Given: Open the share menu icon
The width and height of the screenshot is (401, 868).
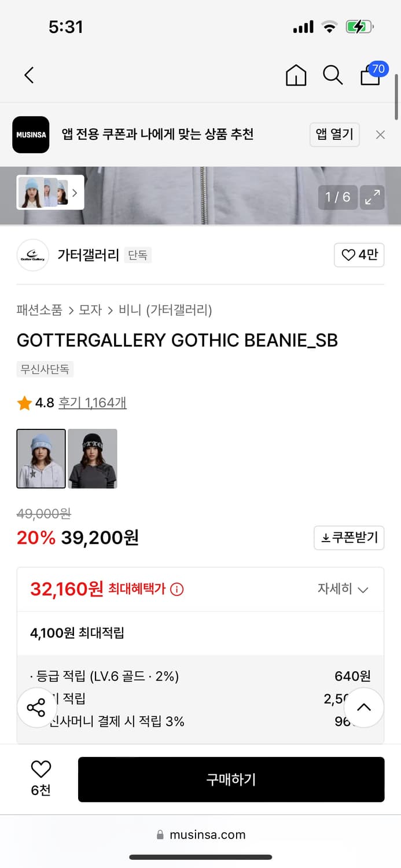Looking at the screenshot, I should (x=36, y=707).
